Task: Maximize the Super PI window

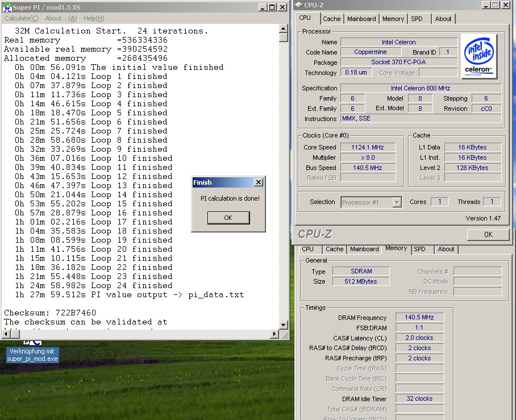Action: 272,7
